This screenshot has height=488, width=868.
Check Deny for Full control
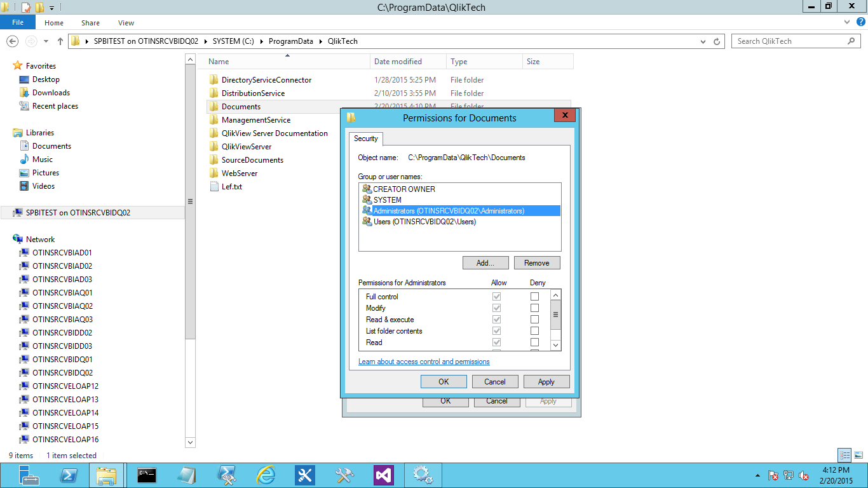click(535, 297)
